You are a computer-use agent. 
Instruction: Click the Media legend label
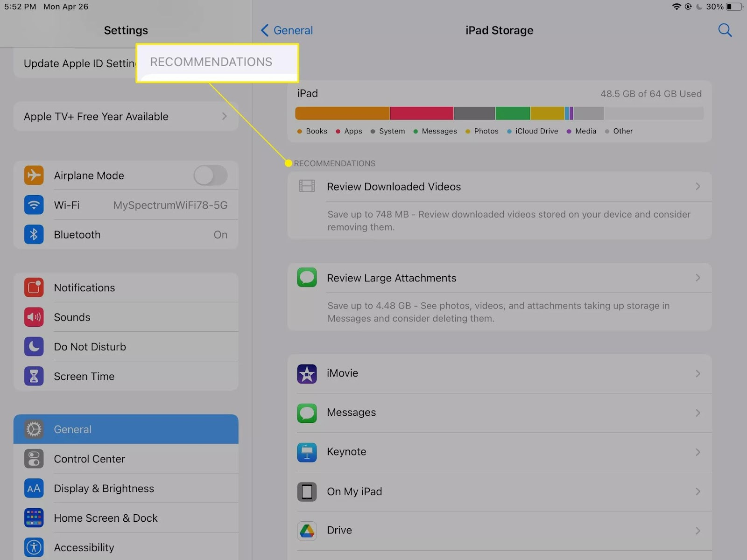point(585,131)
